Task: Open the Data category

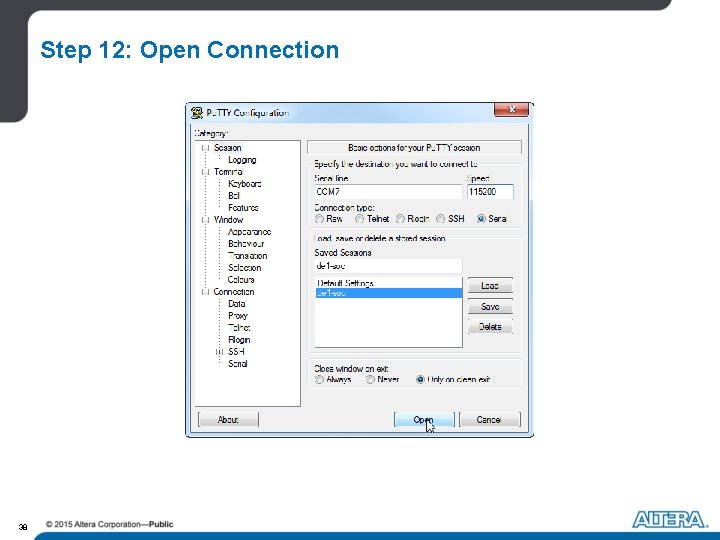Action: (x=236, y=304)
